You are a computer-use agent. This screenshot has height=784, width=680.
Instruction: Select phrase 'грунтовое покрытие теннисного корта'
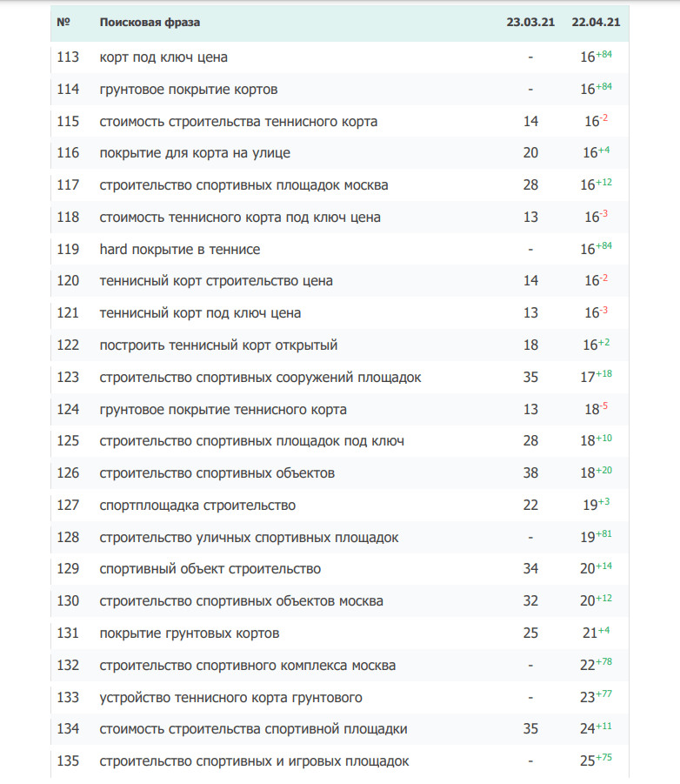click(223, 410)
